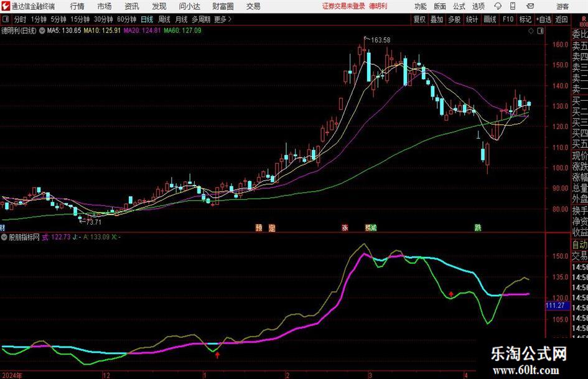Toggle right info panel icon beside diamond
588x379 pixels.
pos(540,30)
